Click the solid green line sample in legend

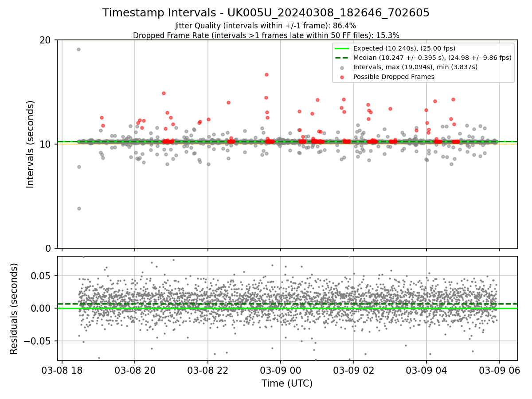(x=342, y=48)
